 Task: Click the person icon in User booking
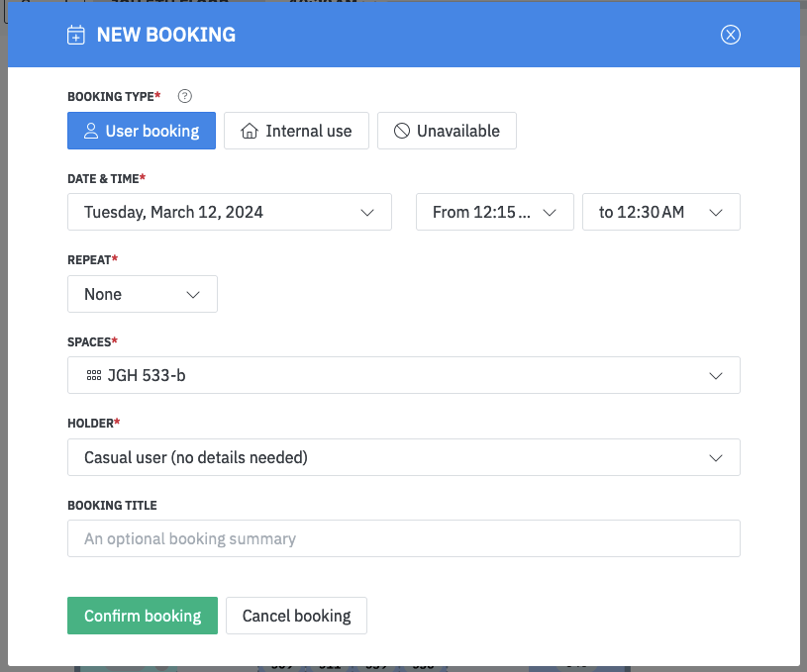[x=91, y=131]
